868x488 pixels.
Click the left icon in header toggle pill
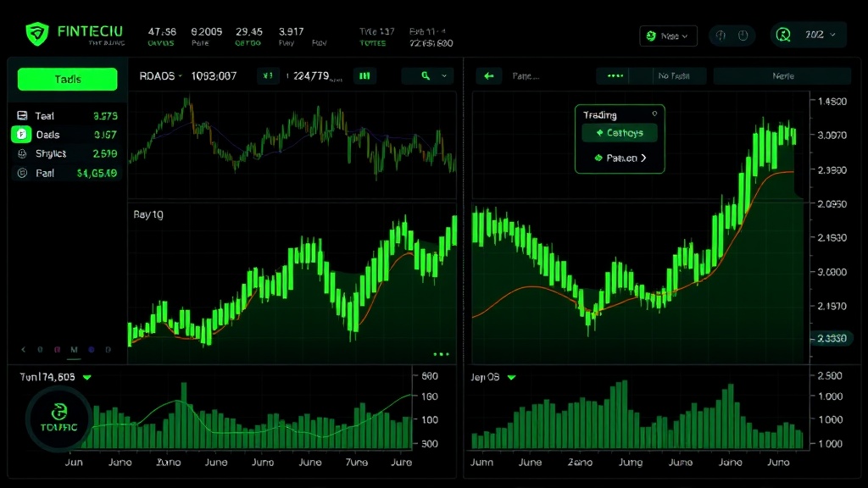tap(721, 36)
